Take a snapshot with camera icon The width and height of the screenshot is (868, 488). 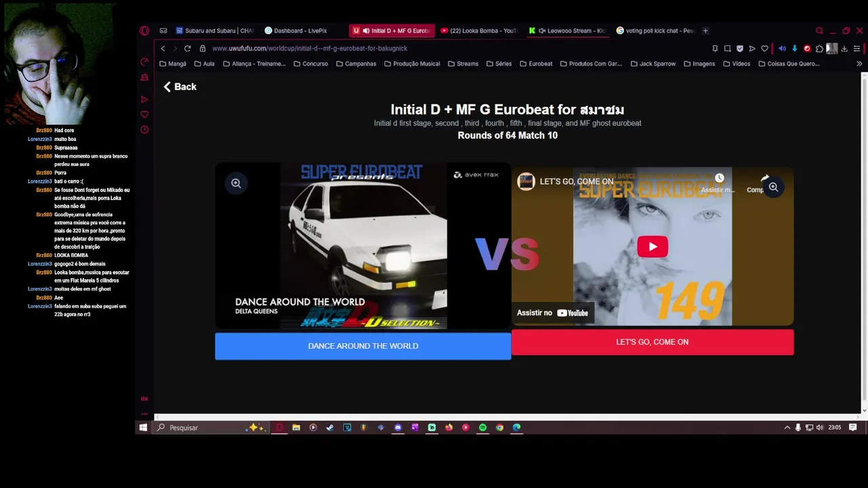728,49
